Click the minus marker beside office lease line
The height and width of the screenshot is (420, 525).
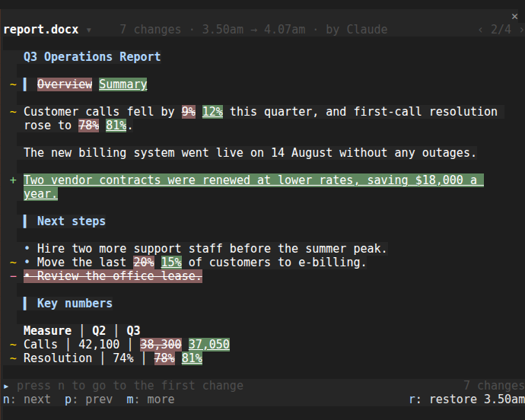pyautogui.click(x=13, y=276)
